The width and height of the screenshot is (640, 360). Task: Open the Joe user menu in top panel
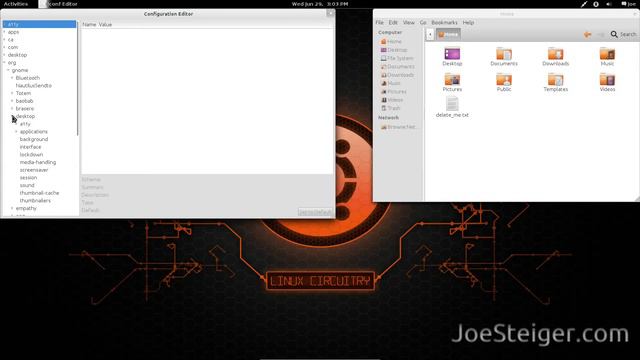tap(629, 4)
